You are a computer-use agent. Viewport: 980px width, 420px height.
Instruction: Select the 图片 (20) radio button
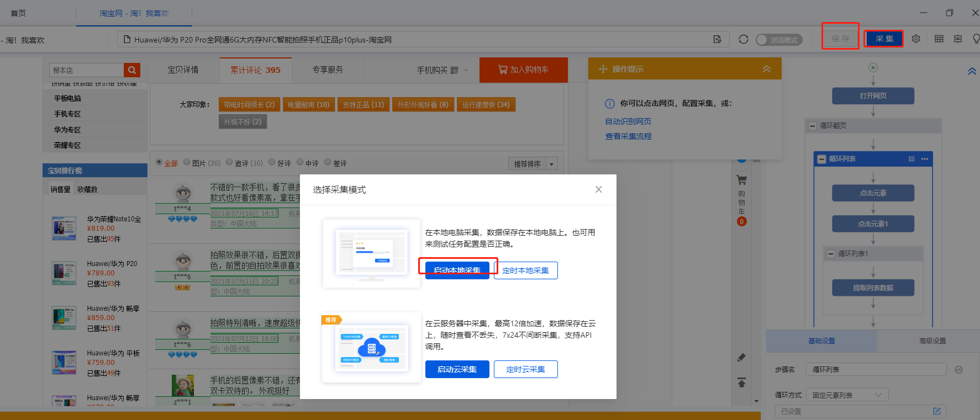click(x=187, y=162)
